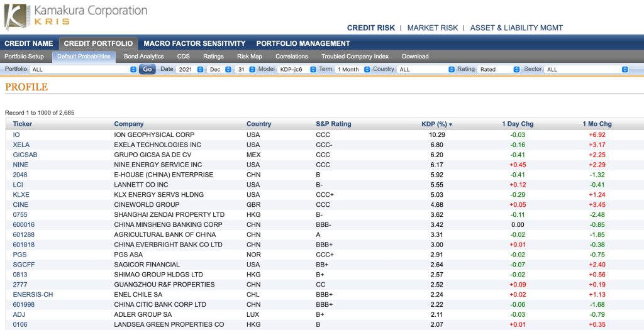Open the month dropdown showing Dec
This screenshot has height=330, width=644.
219,69
